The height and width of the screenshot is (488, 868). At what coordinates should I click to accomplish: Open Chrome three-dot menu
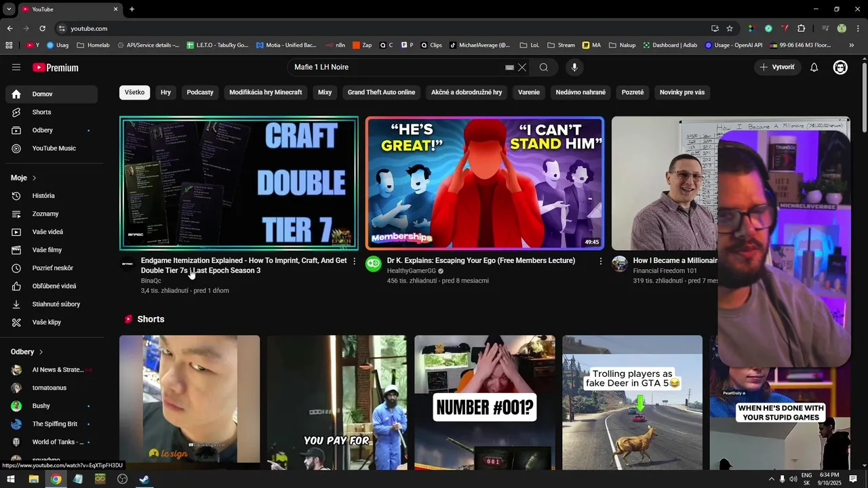(x=857, y=28)
